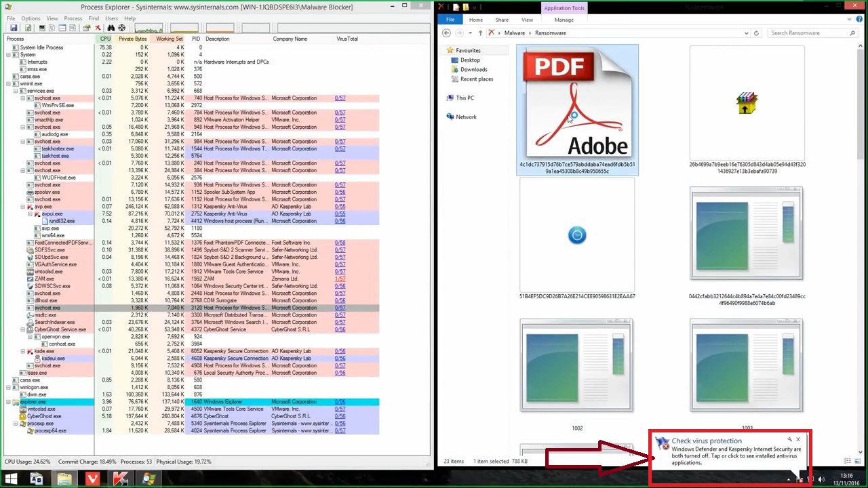This screenshot has width=868, height=488.
Task: Click the Search Ransomware input field
Action: coord(812,33)
